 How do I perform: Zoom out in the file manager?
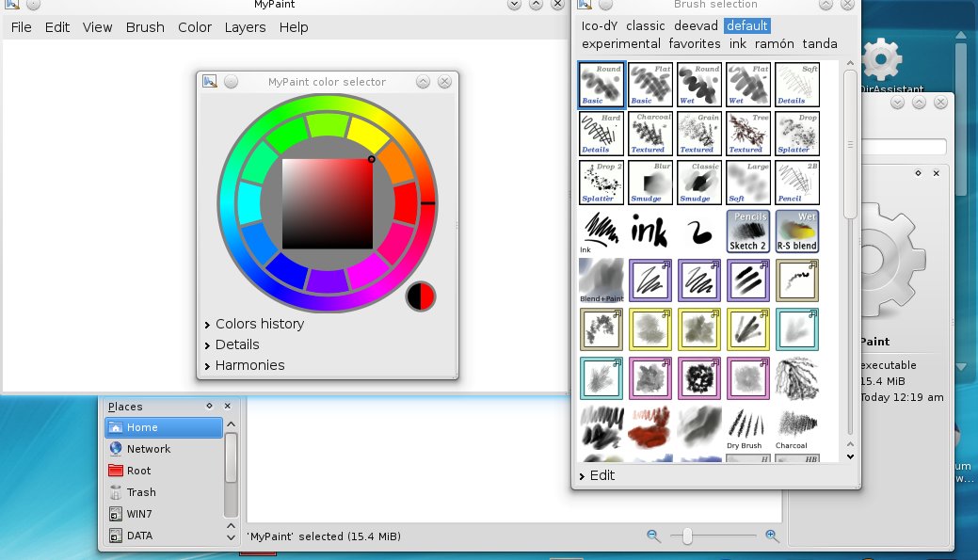pyautogui.click(x=653, y=536)
